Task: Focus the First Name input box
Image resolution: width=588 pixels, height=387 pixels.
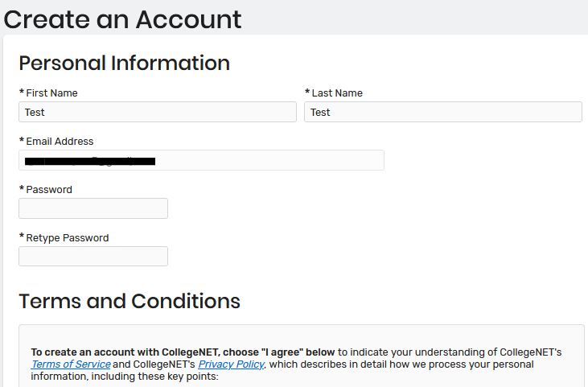Action: 158,112
